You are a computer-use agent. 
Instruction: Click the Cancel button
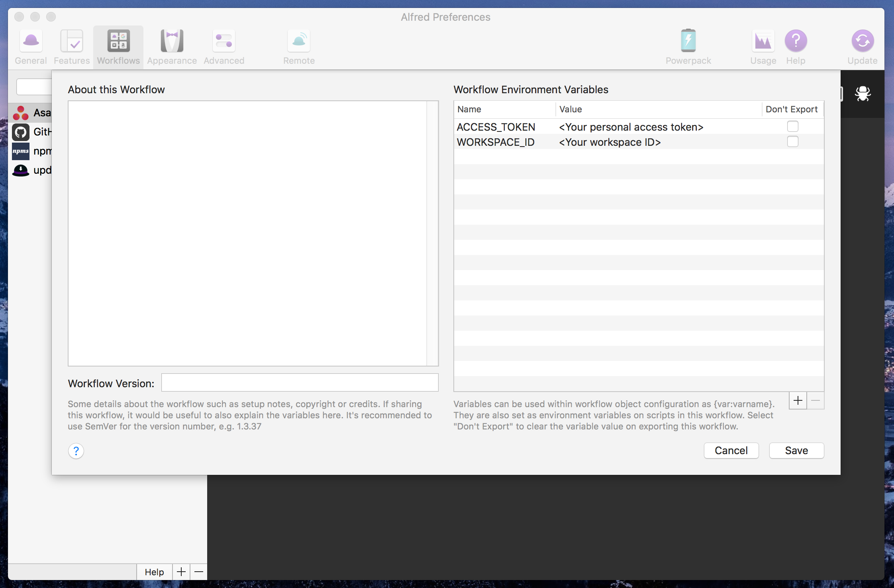coord(731,450)
